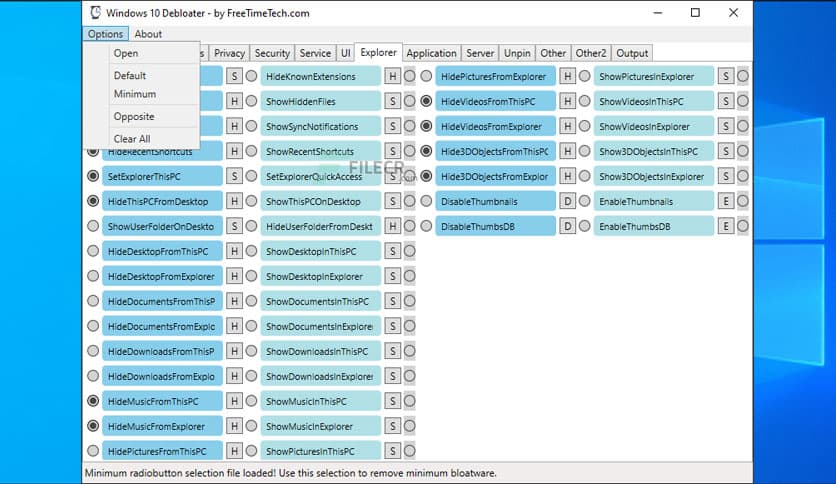Viewport: 836px width, 484px height.
Task: Select the HideThisPCFromDesktop radio button
Action: tap(93, 201)
